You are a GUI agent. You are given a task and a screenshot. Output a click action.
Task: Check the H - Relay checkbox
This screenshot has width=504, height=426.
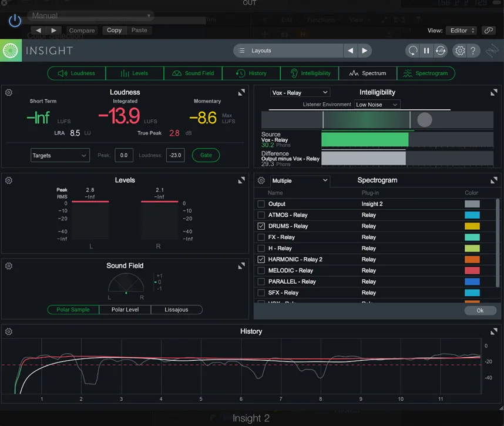261,248
